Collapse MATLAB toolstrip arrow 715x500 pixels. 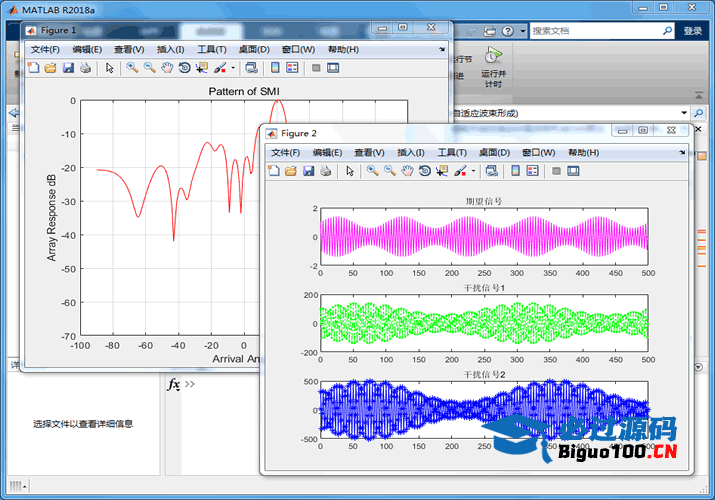tap(699, 95)
